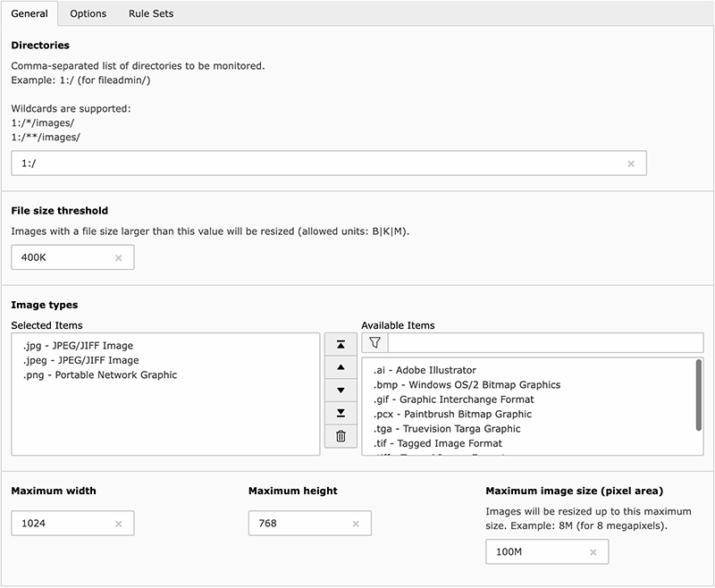Clear the 100M maximum image size value
The height and width of the screenshot is (588, 715).
tap(592, 551)
